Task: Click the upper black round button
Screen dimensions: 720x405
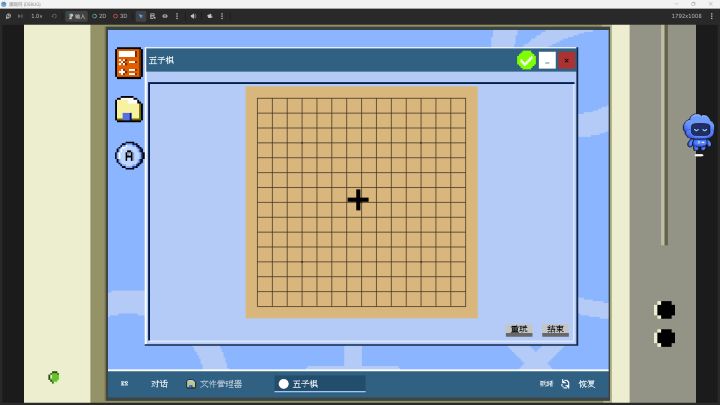Action: tap(664, 310)
